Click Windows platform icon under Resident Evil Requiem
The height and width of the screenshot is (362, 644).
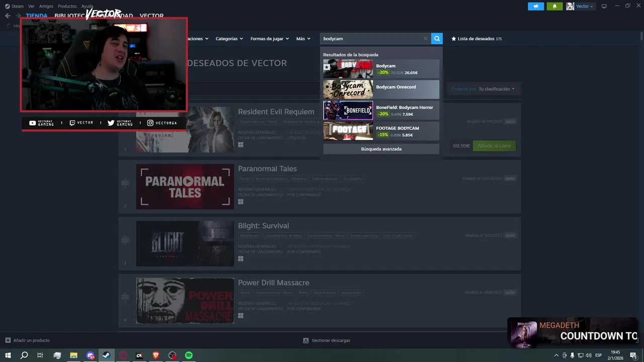[240, 145]
